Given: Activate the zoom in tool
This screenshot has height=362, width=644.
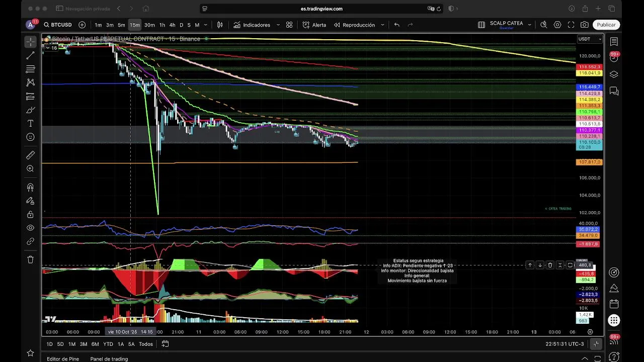Looking at the screenshot, I should (x=30, y=169).
